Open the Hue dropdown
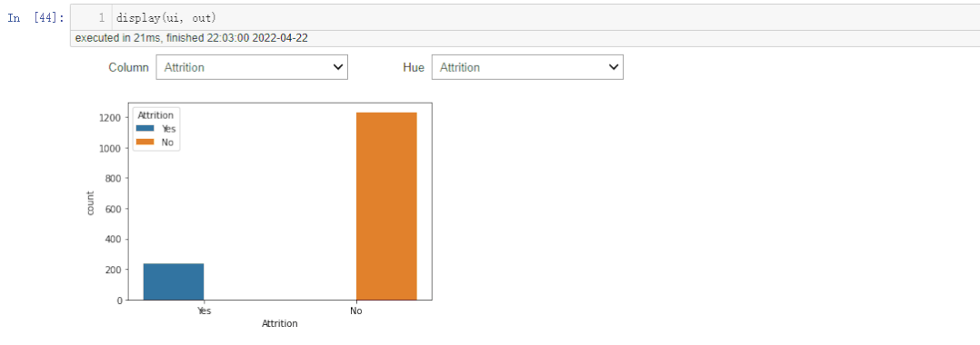Viewport: 980px width, 345px height. 527,67
